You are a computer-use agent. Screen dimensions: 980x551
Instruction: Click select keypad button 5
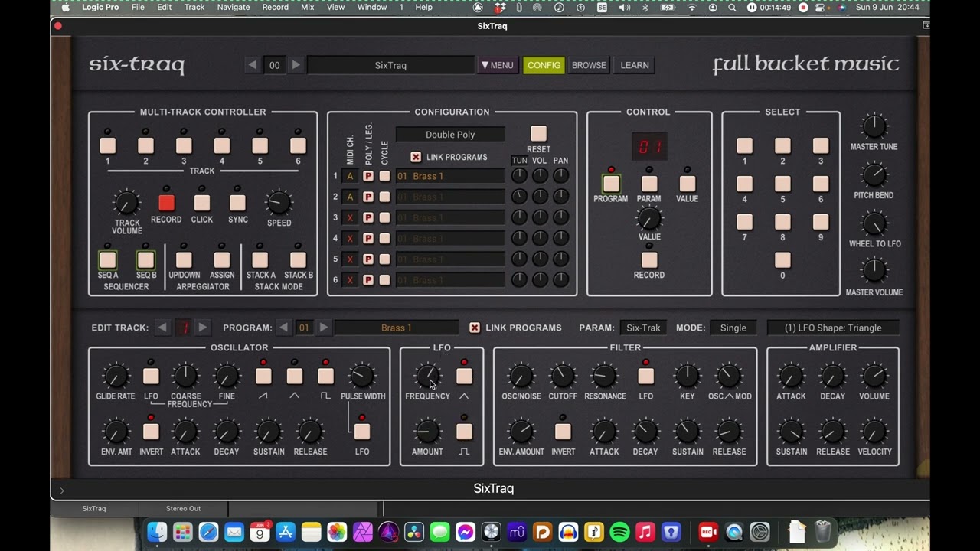[782, 184]
